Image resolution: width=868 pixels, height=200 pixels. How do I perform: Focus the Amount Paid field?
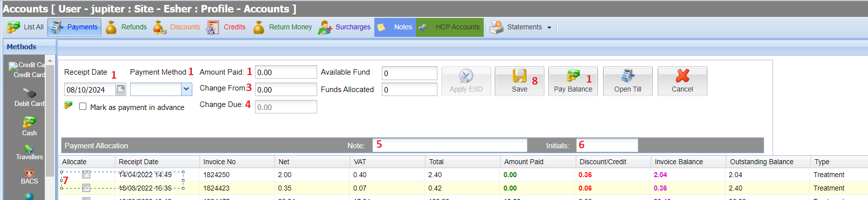click(x=286, y=72)
